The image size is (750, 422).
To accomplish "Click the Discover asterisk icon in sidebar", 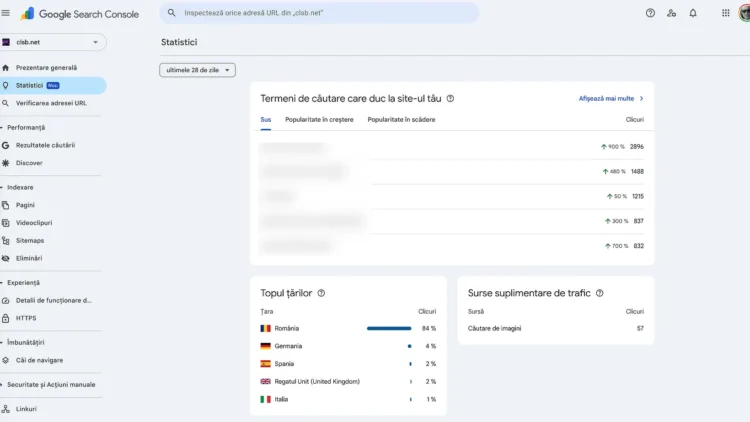I will pyautogui.click(x=6, y=163).
